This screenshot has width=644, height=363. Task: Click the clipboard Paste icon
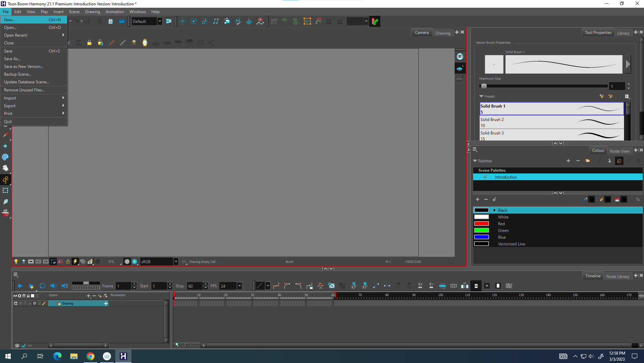111,21
